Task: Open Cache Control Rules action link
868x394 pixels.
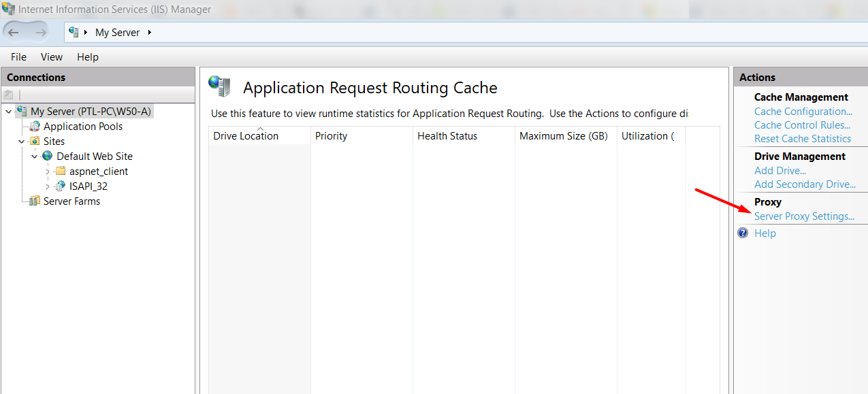Action: click(803, 125)
